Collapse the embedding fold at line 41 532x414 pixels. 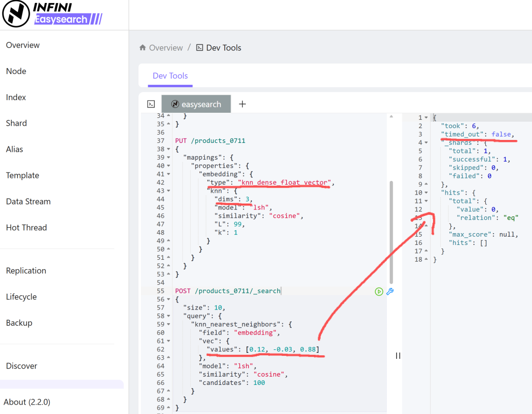[x=168, y=174]
